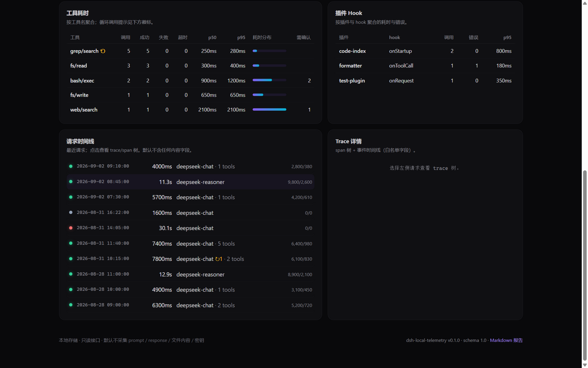The width and height of the screenshot is (588, 368).
Task: Click the 6,400/980 token count
Action: [x=302, y=244]
